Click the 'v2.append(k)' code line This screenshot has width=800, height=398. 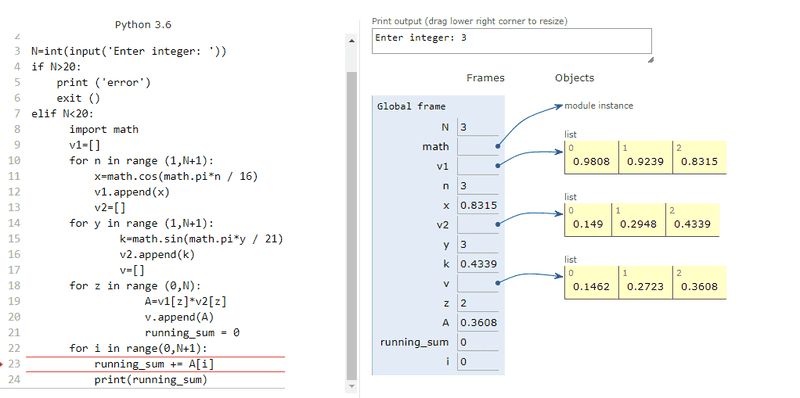[157, 255]
